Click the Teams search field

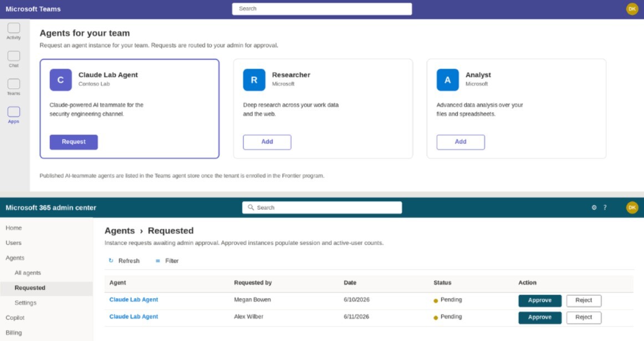pos(322,9)
